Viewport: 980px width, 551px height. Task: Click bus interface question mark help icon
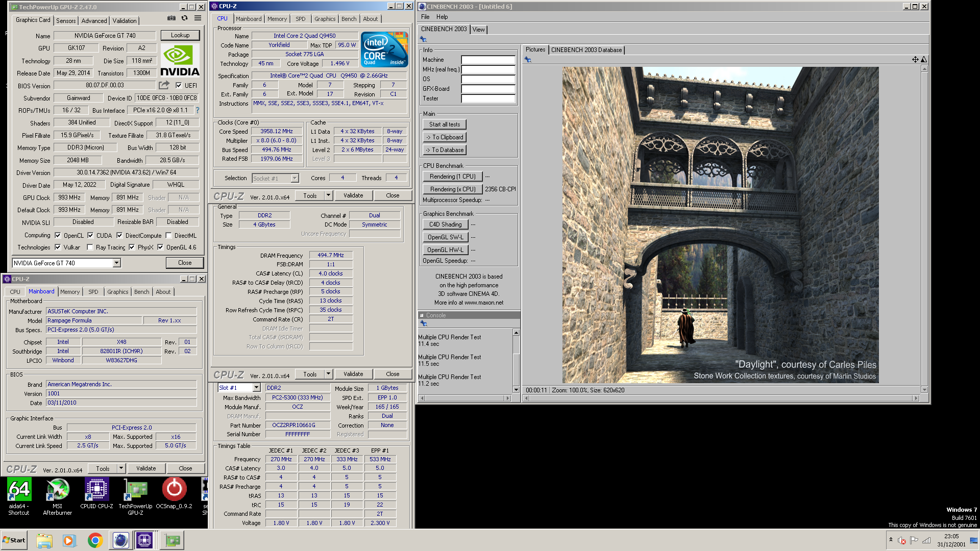click(x=198, y=110)
